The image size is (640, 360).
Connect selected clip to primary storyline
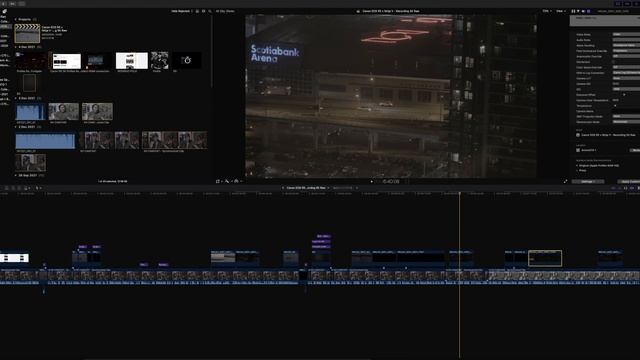[x=6, y=188]
